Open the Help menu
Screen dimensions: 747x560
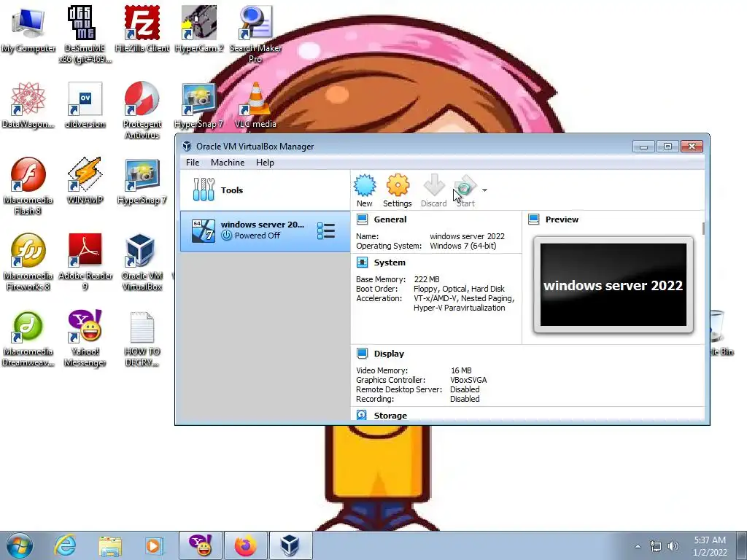(x=265, y=163)
